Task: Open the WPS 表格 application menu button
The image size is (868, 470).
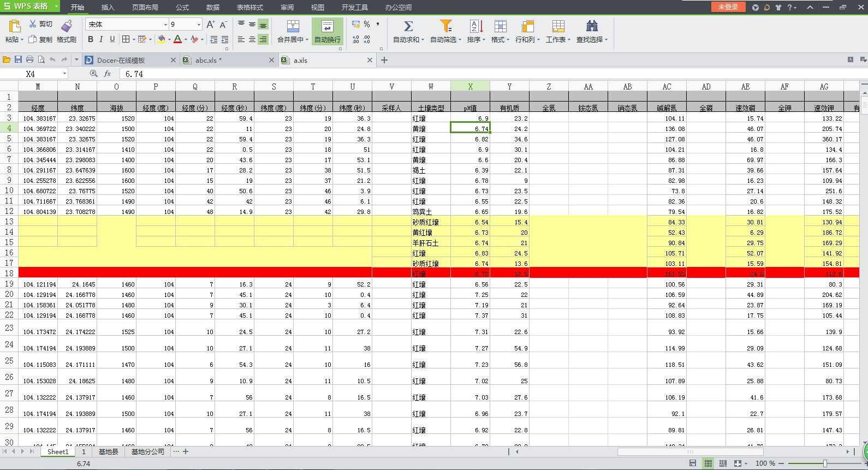Action: tap(29, 6)
